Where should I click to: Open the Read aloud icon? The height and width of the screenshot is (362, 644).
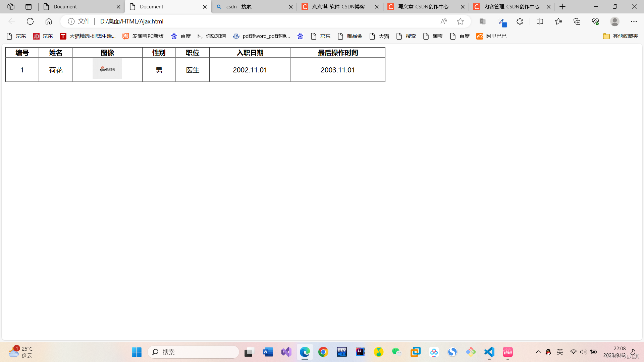[x=443, y=21]
